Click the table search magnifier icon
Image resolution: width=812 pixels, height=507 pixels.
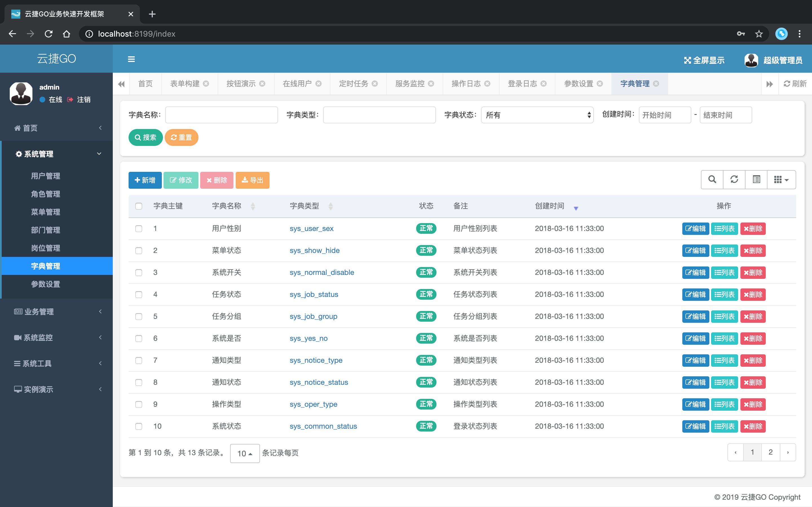(712, 179)
